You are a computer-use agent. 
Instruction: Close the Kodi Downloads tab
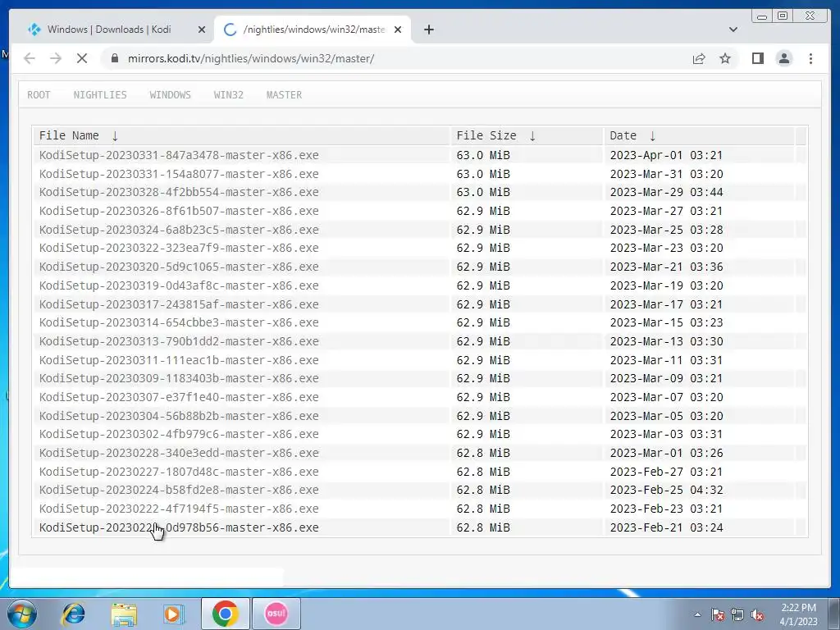pos(202,30)
